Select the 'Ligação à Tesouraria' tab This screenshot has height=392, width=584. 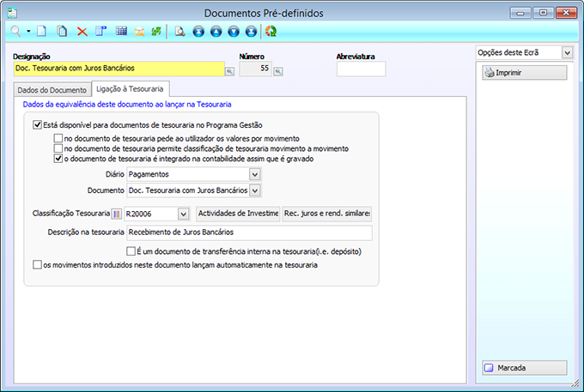pos(130,89)
